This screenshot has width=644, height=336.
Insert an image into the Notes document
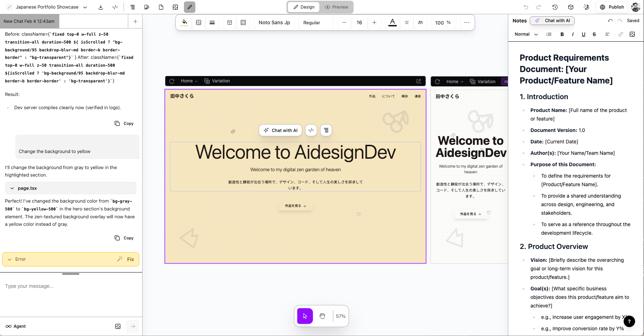click(632, 34)
